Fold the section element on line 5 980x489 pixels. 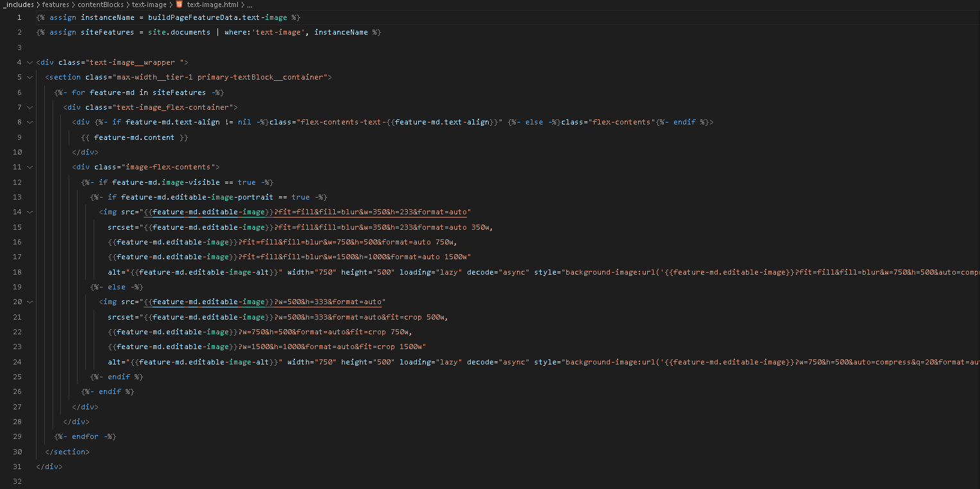pyautogui.click(x=30, y=77)
